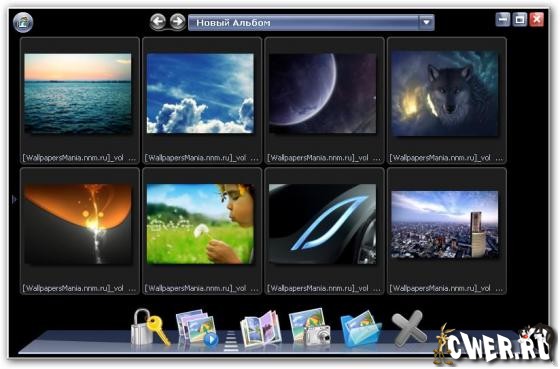Click the filename caption under the dandelion image
Viewport: 560px width, 369px height.
[201, 288]
